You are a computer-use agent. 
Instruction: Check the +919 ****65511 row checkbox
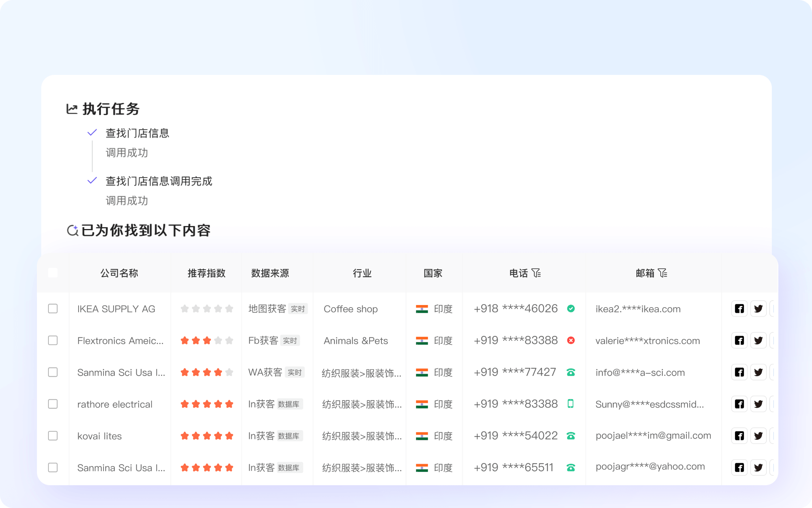53,467
